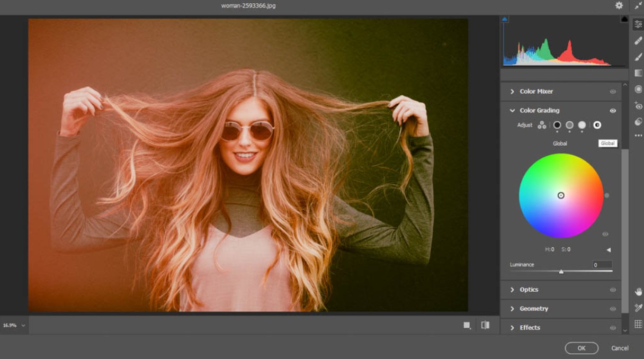The width and height of the screenshot is (644, 359).
Task: Select the Spot Removal bandage tool
Action: tap(638, 41)
